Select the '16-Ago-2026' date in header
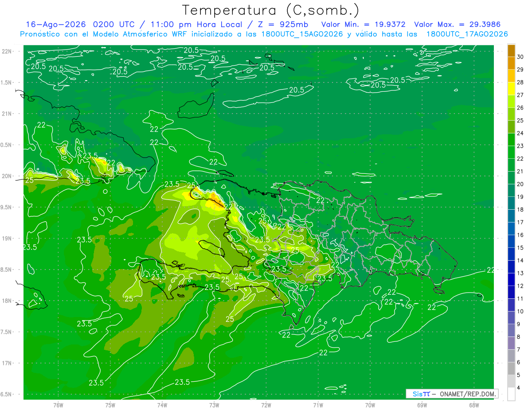 coord(56,24)
